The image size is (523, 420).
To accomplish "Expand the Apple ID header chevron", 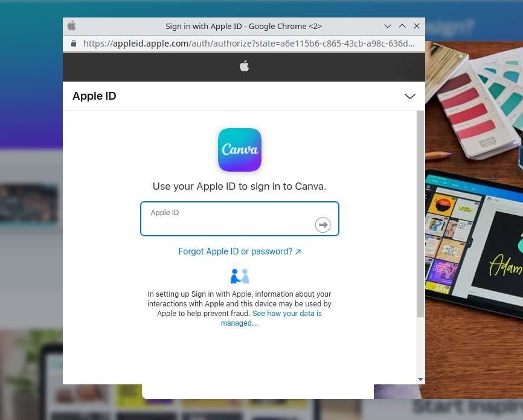I will point(410,96).
